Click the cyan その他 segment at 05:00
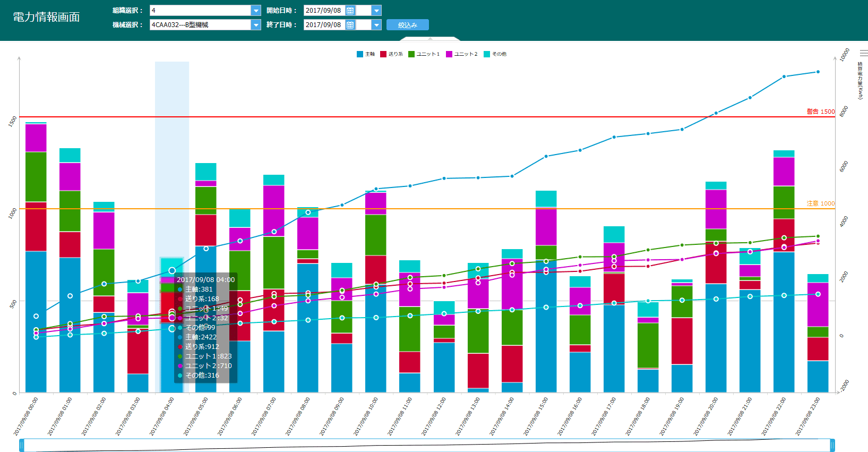 (x=206, y=172)
